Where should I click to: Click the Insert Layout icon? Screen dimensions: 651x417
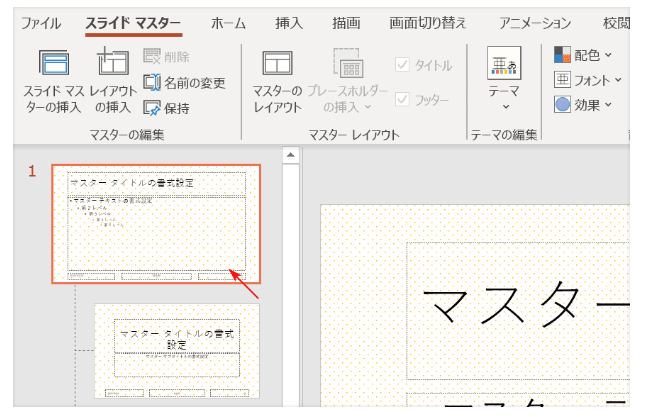point(113,62)
